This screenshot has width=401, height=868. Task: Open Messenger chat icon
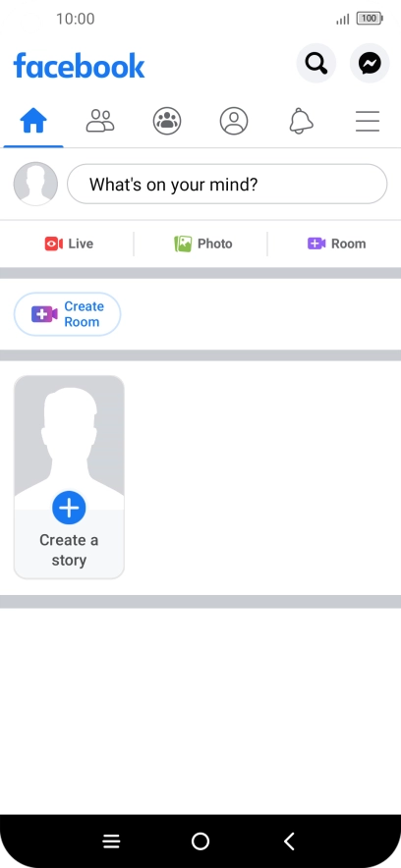[370, 64]
